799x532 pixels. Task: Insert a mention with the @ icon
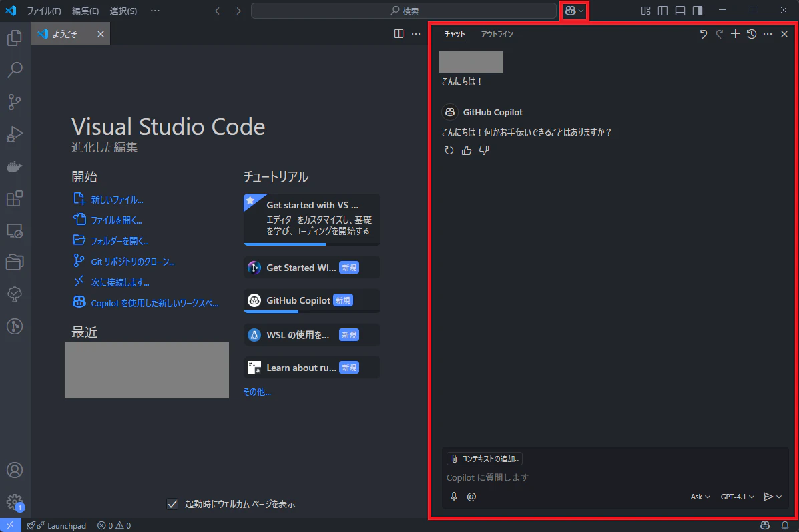click(471, 497)
